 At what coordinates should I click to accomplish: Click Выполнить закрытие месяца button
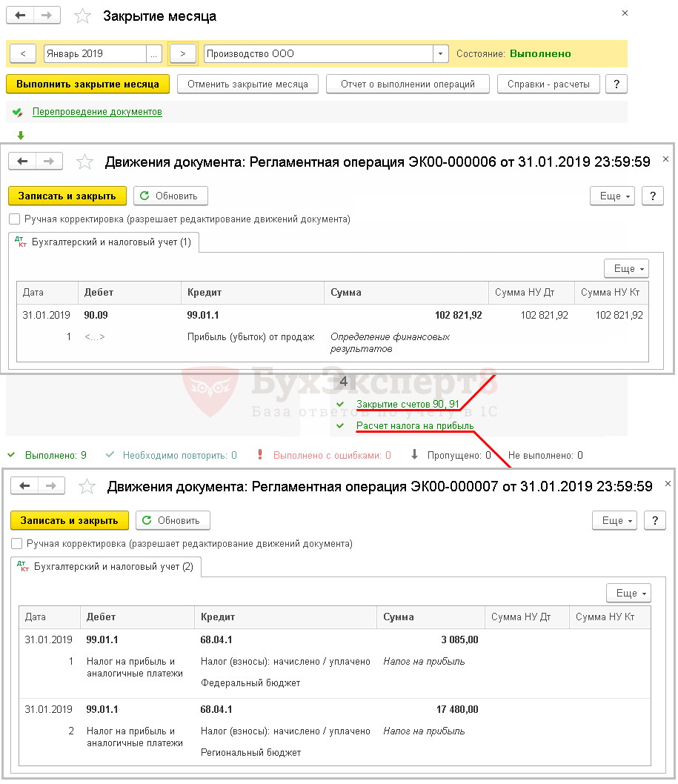(87, 84)
